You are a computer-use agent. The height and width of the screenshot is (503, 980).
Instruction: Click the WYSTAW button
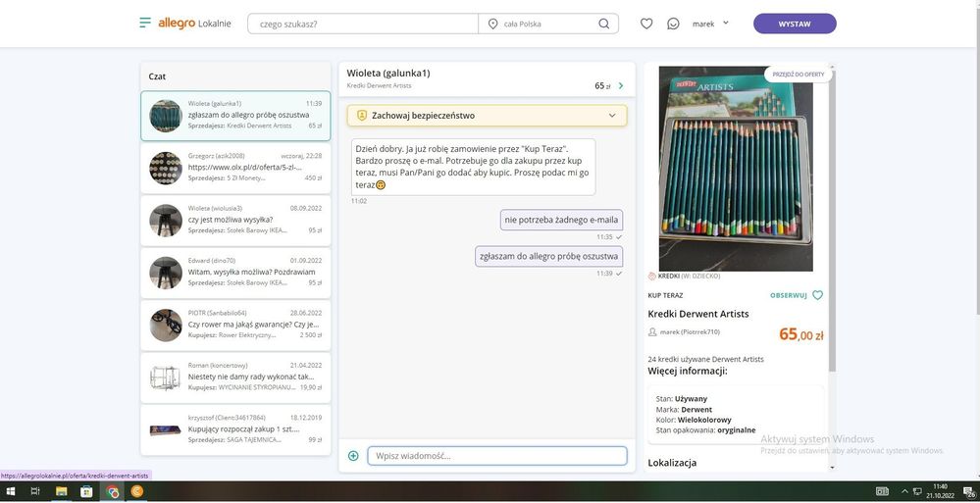point(794,24)
